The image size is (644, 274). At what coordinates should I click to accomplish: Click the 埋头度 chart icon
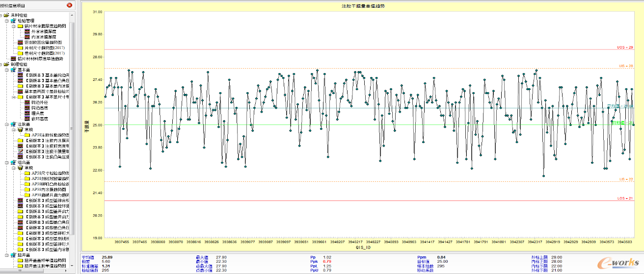(27, 113)
